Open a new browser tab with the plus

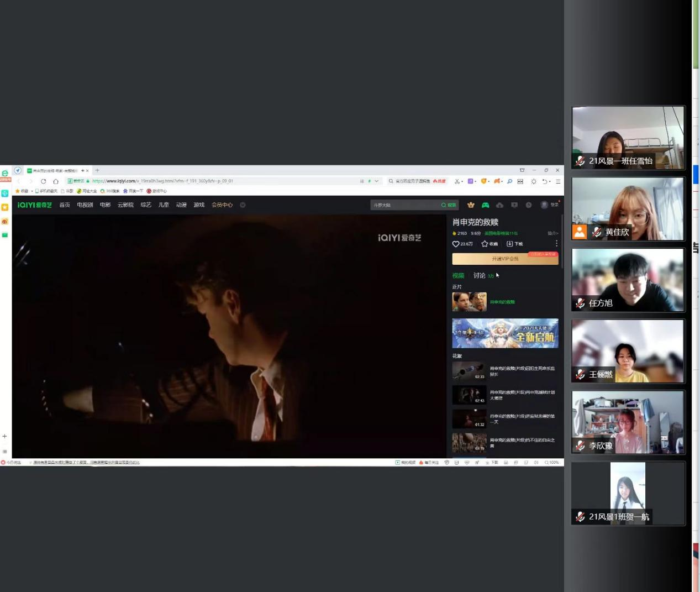[x=97, y=170]
